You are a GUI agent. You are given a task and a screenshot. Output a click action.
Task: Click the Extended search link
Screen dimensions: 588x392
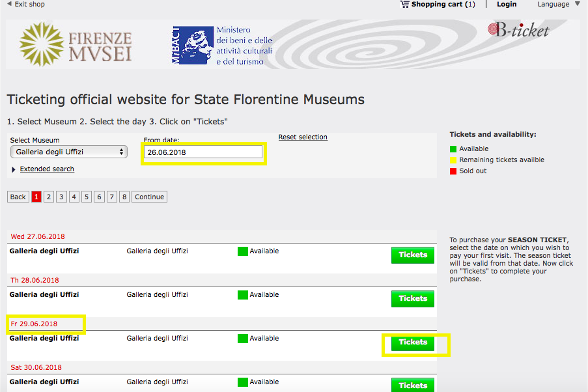(x=47, y=169)
